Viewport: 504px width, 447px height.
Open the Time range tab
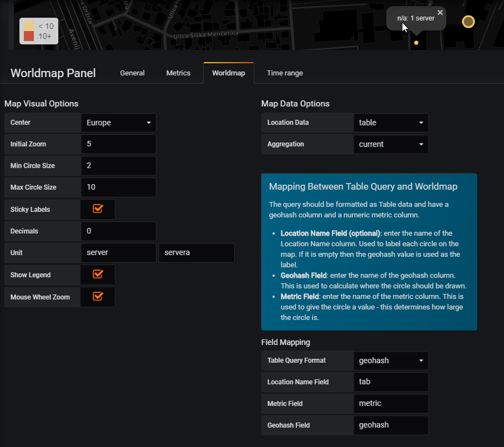[x=285, y=73]
